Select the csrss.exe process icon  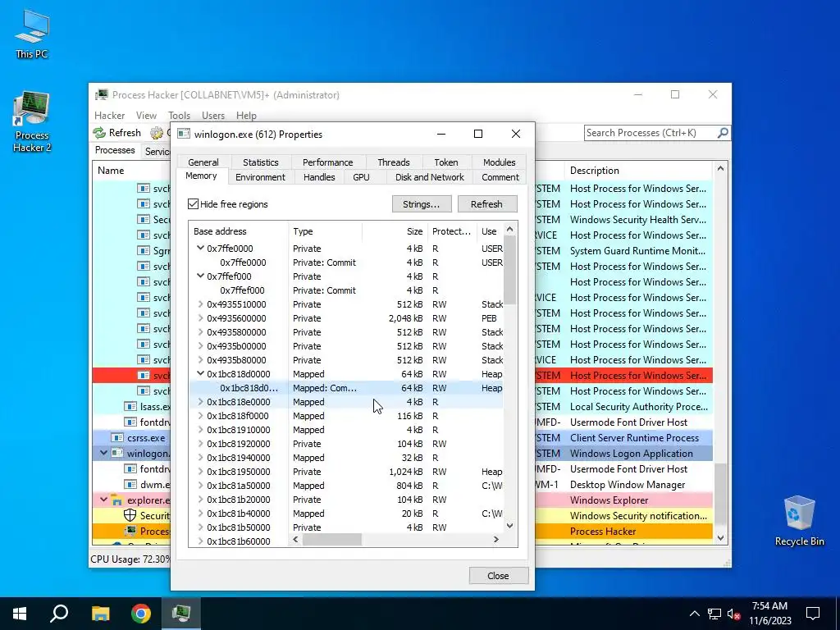click(116, 438)
